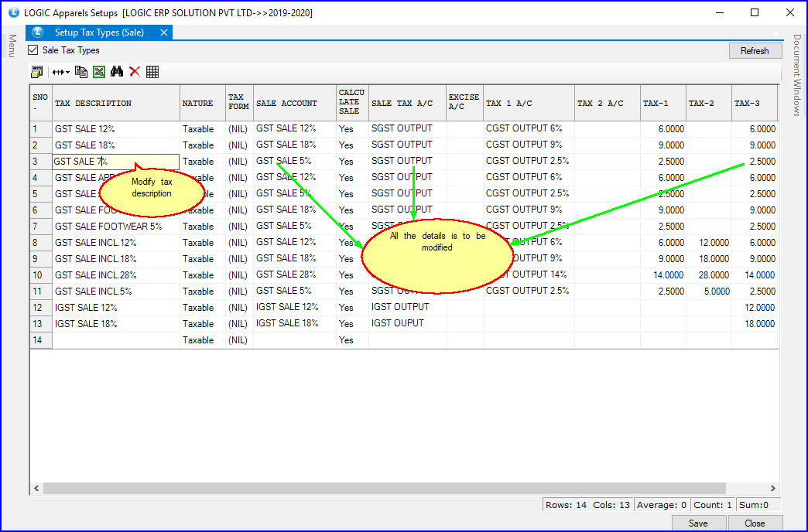Click the 12.0000 TAX-3 value in row 12
808x532 pixels.
click(x=755, y=308)
